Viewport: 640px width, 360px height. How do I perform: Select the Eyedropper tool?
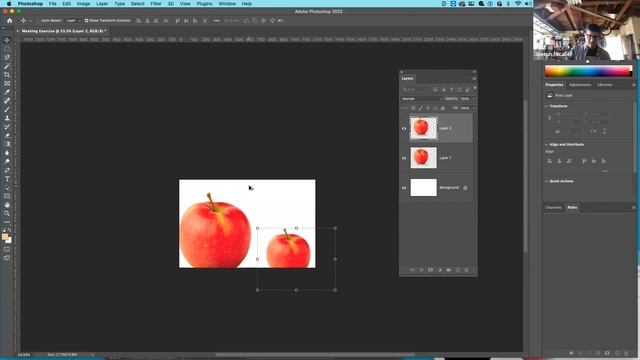(x=7, y=92)
